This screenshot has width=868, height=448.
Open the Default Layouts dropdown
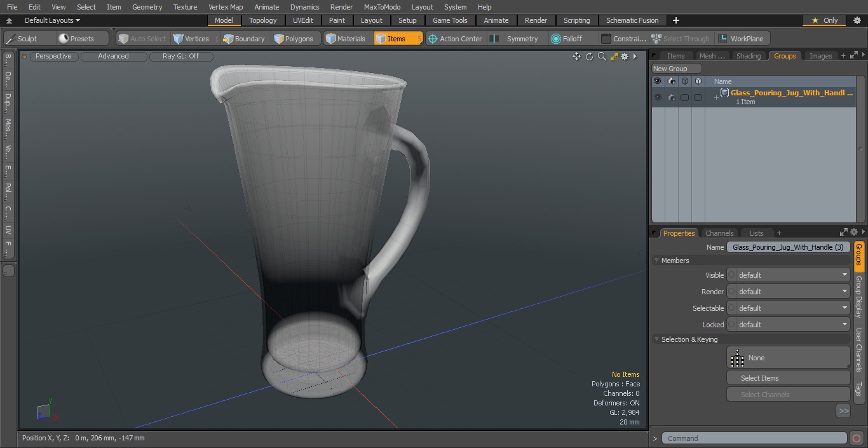(52, 20)
